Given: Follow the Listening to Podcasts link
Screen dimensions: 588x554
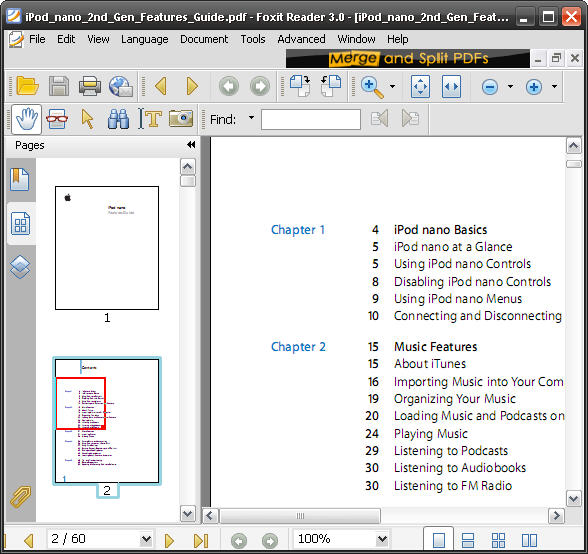Looking at the screenshot, I should coord(451,450).
